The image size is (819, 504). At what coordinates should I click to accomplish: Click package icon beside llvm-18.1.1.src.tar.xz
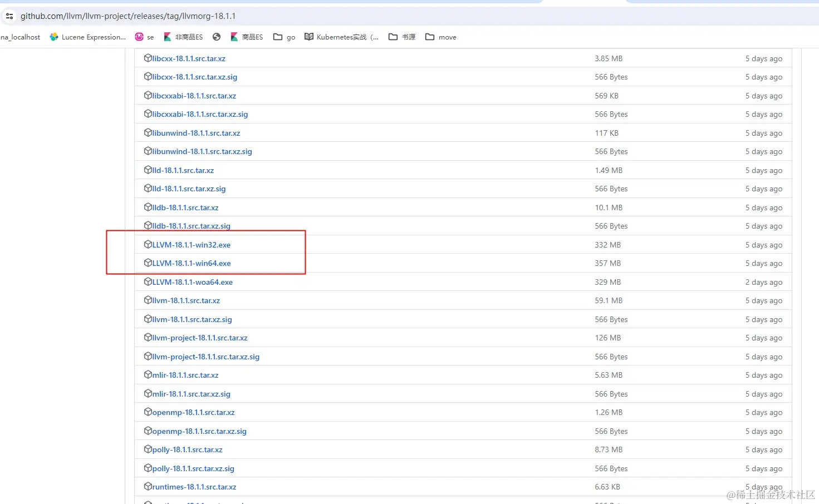click(148, 300)
